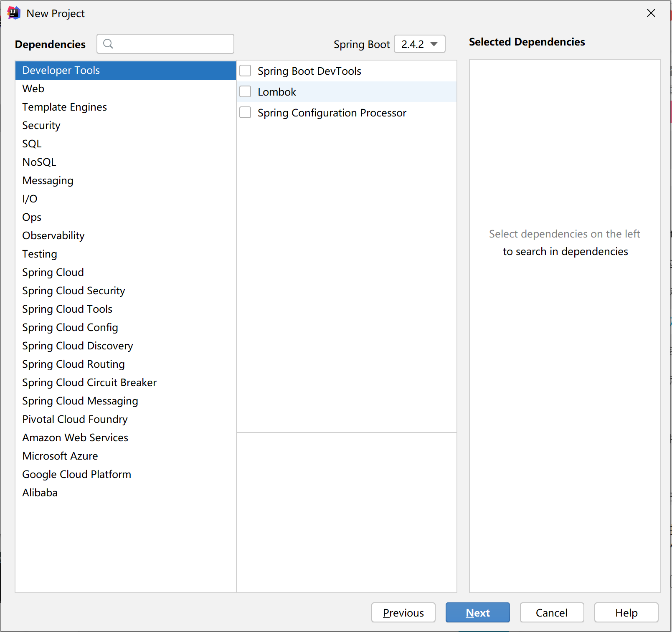
Task: Proceed with the Next button
Action: (478, 612)
